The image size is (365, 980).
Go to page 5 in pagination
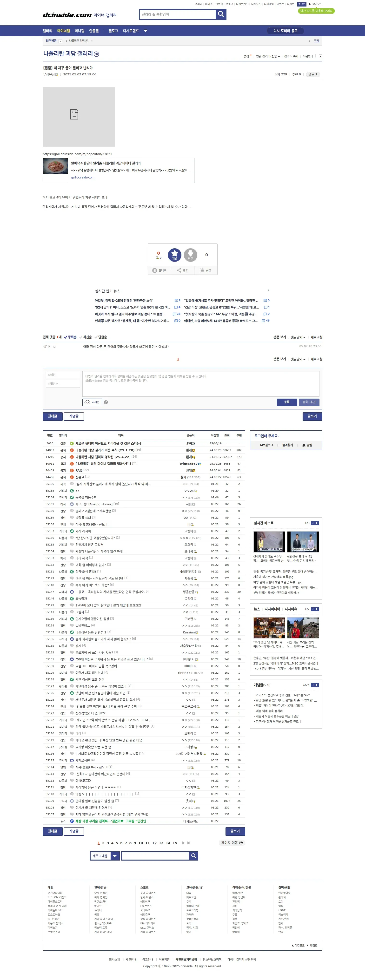117,843
